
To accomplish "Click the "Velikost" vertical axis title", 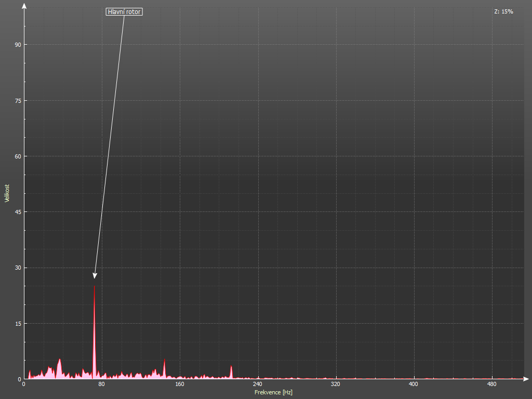I will [7, 193].
